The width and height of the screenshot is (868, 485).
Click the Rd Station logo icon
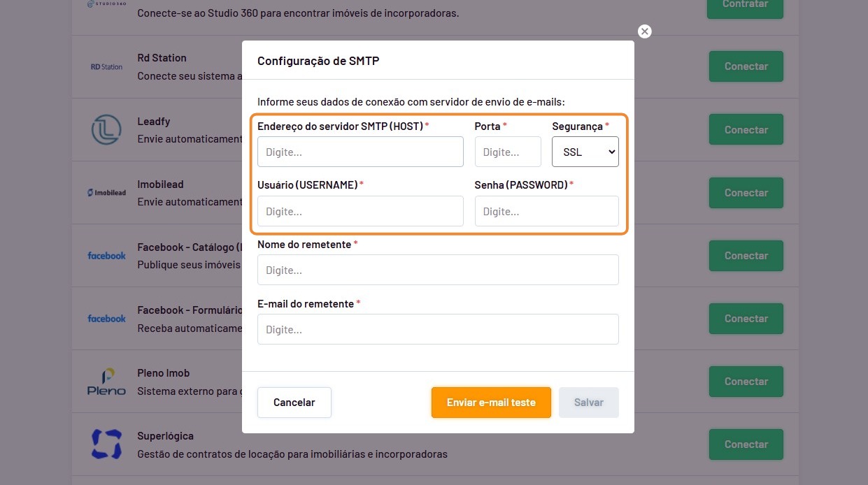(106, 67)
